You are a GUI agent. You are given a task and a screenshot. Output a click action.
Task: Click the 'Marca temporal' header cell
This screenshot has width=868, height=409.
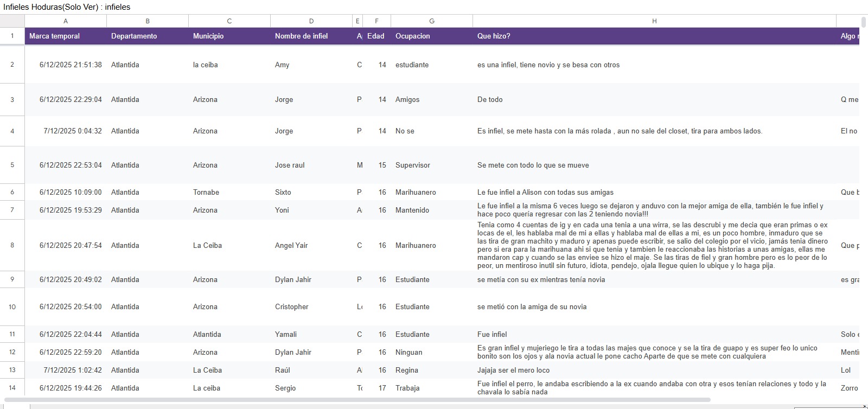pyautogui.click(x=66, y=36)
